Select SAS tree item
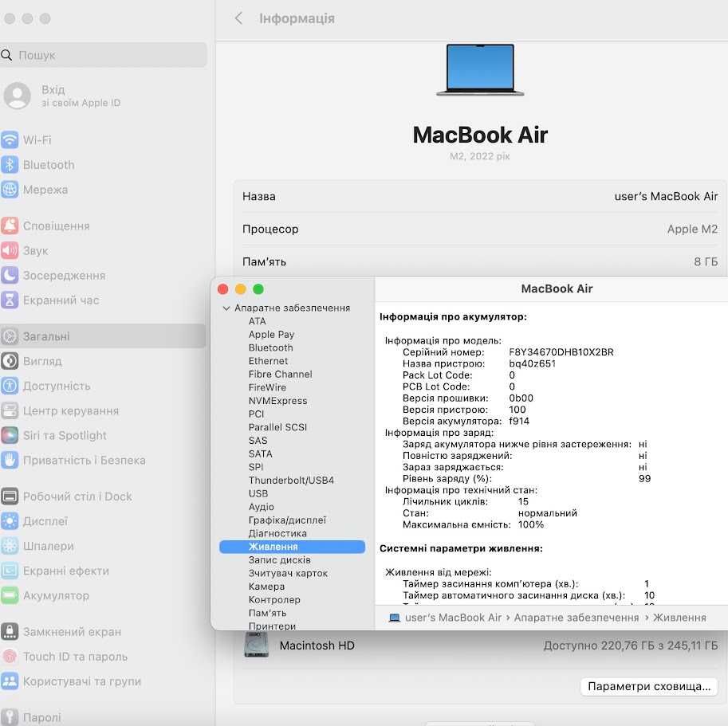 [258, 440]
